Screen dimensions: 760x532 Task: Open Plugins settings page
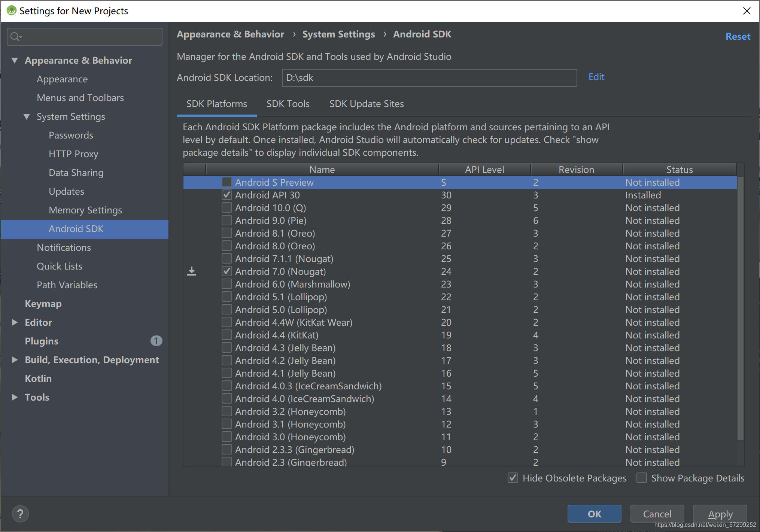[x=42, y=341]
